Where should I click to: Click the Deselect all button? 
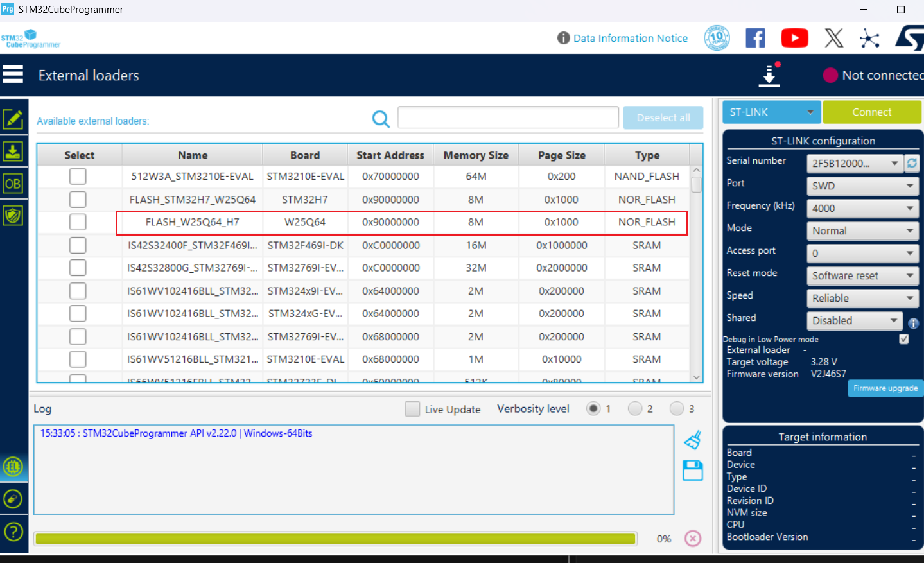click(x=663, y=118)
